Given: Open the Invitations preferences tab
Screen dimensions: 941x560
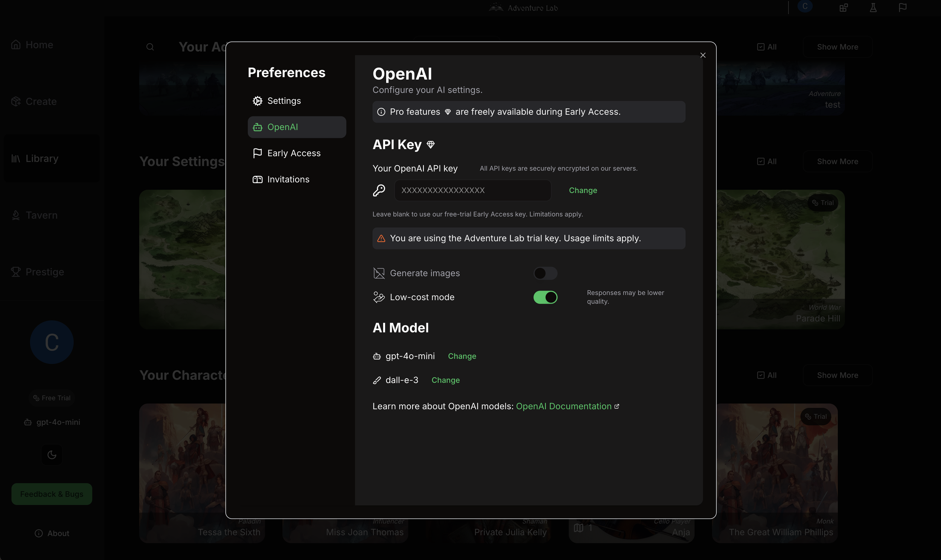Looking at the screenshot, I should [297, 179].
